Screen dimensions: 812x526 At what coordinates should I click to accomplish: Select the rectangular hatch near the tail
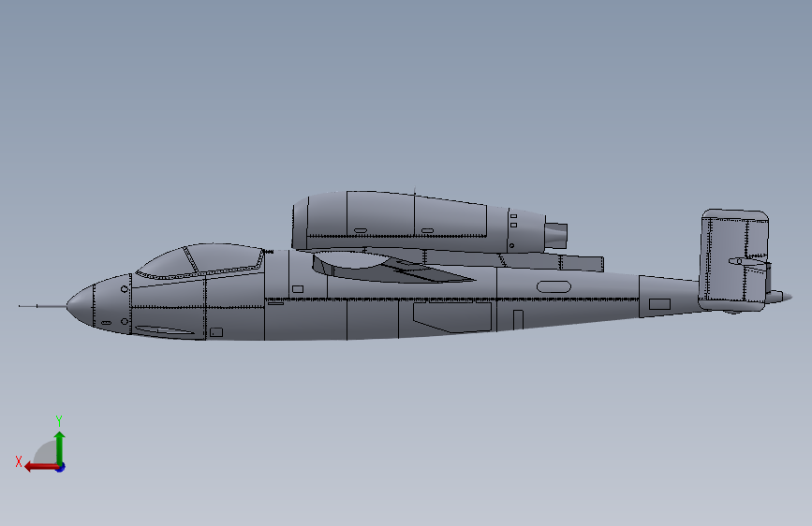click(659, 304)
